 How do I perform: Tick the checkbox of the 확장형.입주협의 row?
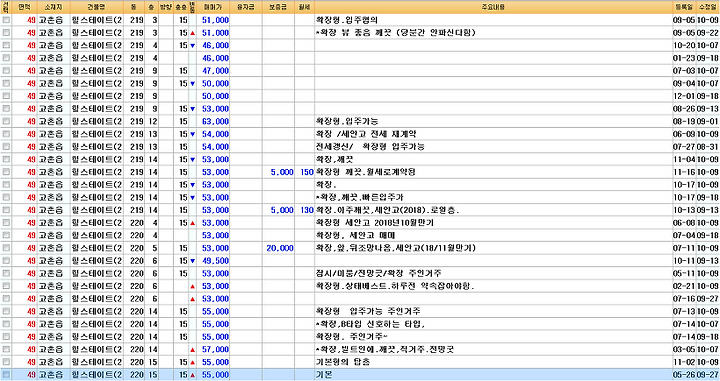[6, 20]
